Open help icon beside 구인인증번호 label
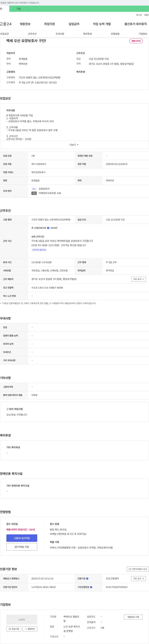 91,587
